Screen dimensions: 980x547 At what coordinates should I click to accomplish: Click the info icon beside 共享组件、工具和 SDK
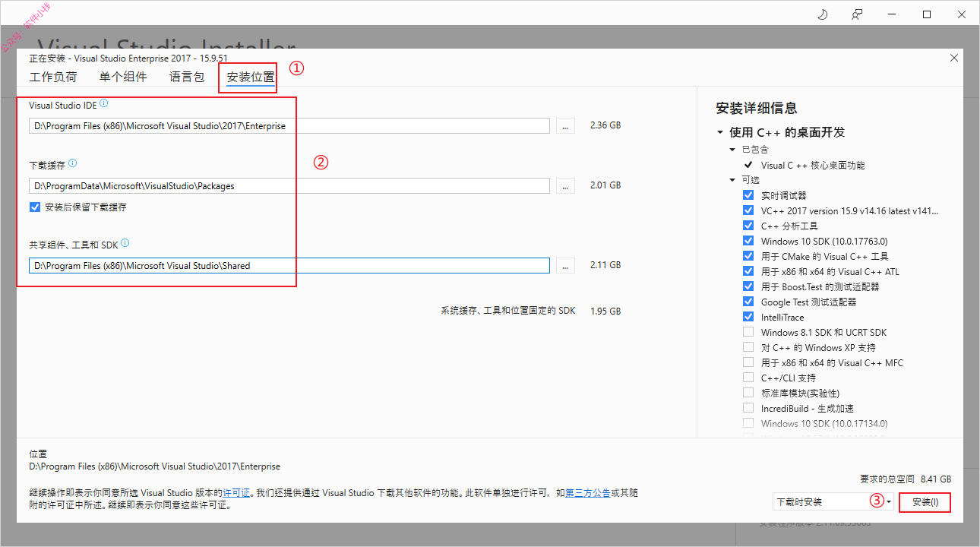click(x=125, y=244)
